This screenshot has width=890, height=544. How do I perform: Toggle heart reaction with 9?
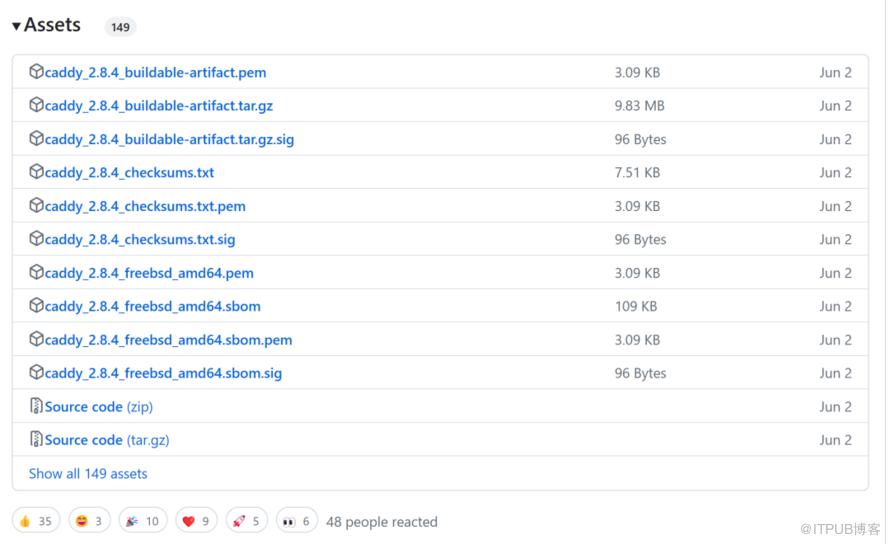click(x=196, y=521)
